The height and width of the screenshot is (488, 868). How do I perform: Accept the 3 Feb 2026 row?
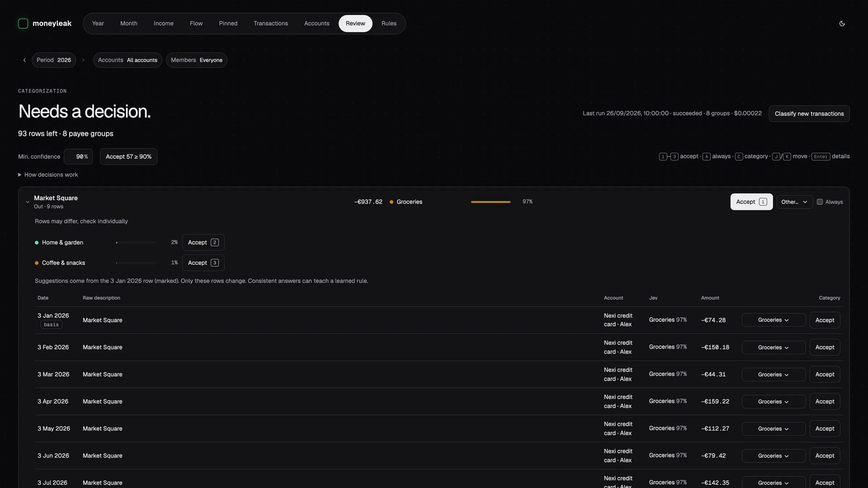(825, 347)
